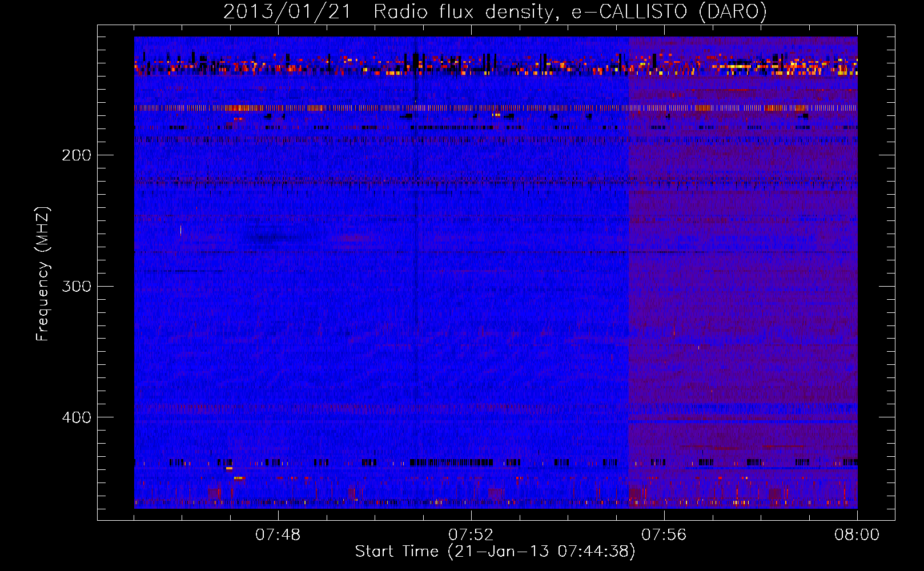The image size is (924, 571).
Task: Click the 'Start Time (21-Jan-13 07:44:38)' label
Action: [x=495, y=552]
